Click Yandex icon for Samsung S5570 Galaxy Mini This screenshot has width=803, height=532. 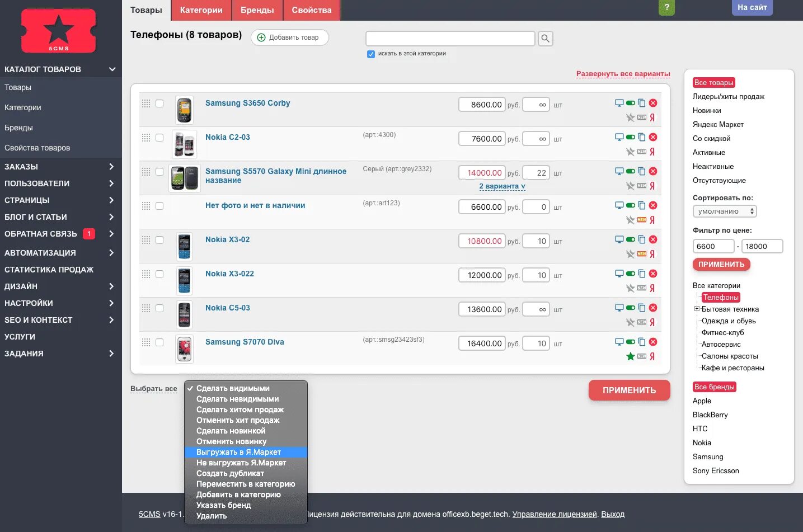point(652,186)
